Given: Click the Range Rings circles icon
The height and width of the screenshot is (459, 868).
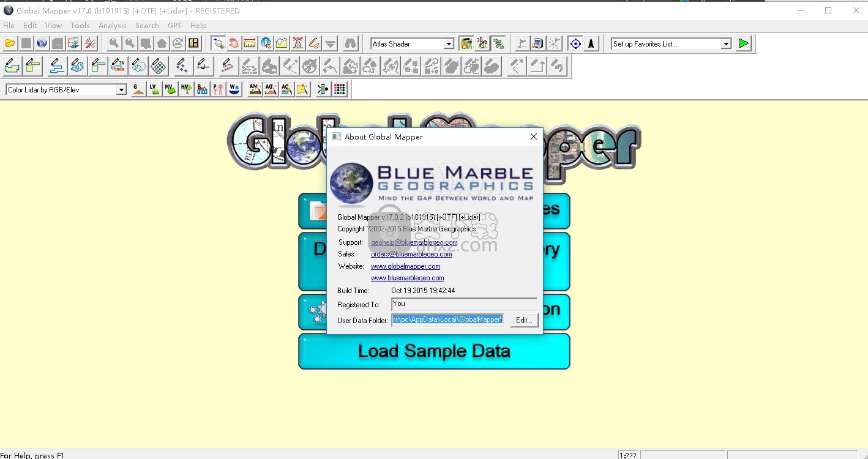Looking at the screenshot, I should pyautogui.click(x=139, y=66).
